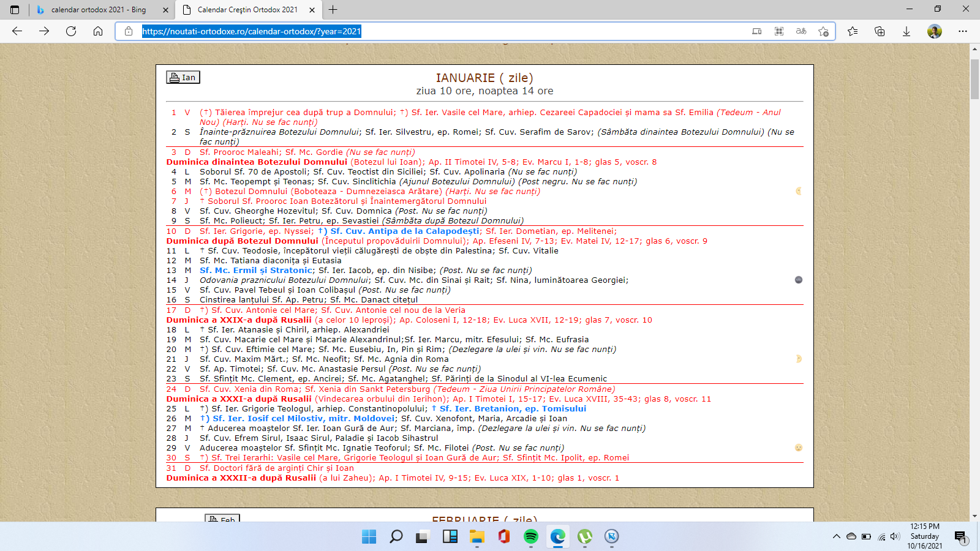Viewport: 980px width, 551px height.
Task: View site information lock icon
Action: click(129, 31)
